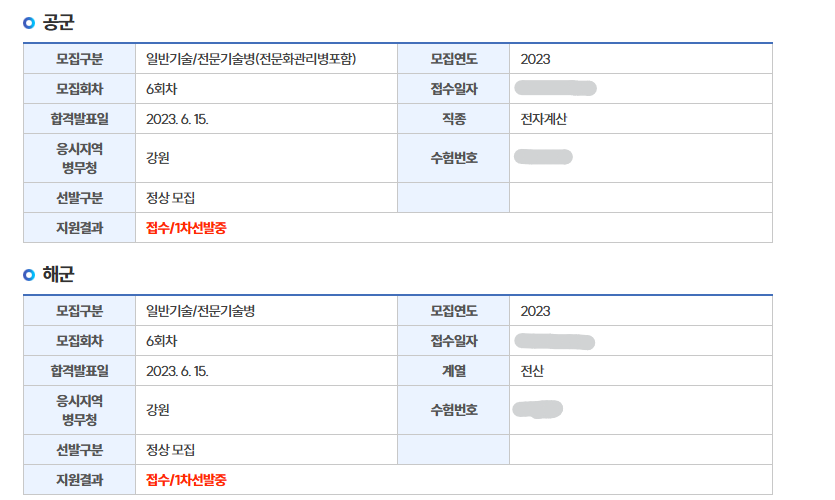Click 2023. 6. 15. date in 공군 table

pos(177,119)
